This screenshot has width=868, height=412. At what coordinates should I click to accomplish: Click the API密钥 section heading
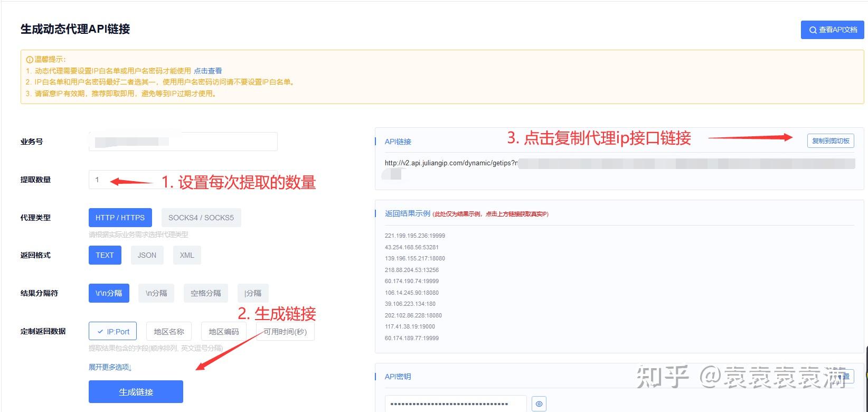pyautogui.click(x=398, y=377)
